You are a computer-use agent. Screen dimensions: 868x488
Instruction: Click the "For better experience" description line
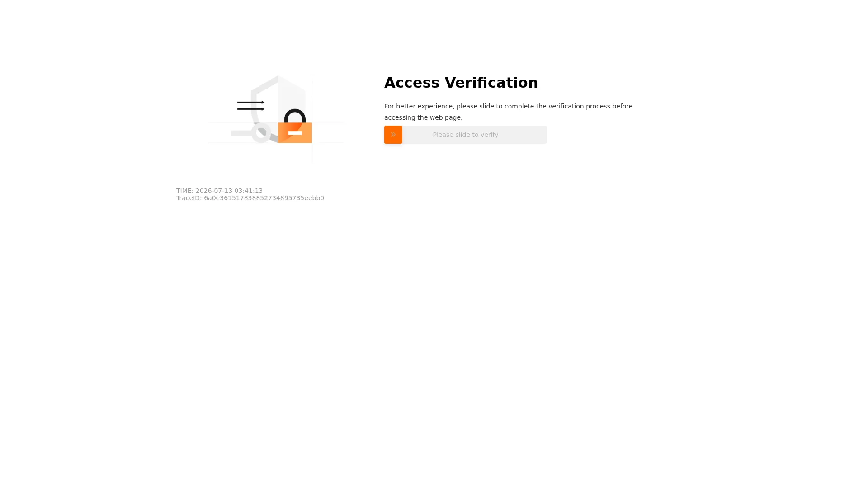[x=508, y=106]
